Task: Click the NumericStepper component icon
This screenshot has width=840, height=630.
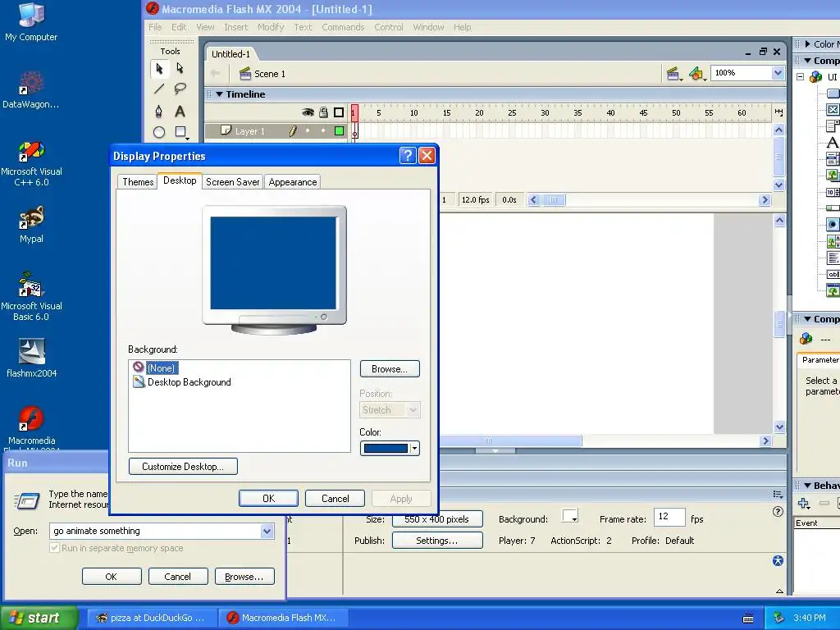Action: coord(833,192)
